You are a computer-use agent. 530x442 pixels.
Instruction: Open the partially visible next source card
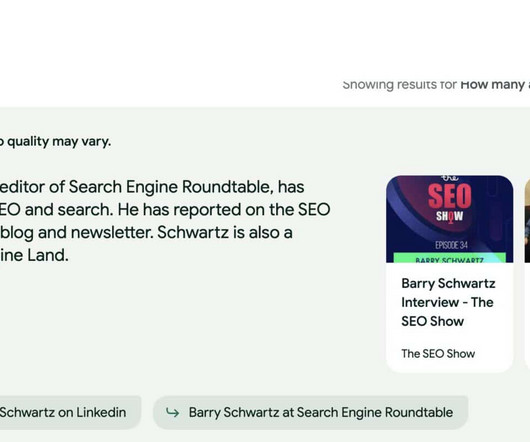(x=527, y=274)
